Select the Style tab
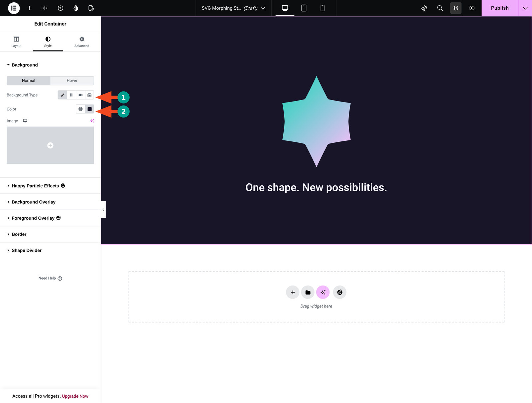Image resolution: width=532 pixels, height=403 pixels. [48, 42]
